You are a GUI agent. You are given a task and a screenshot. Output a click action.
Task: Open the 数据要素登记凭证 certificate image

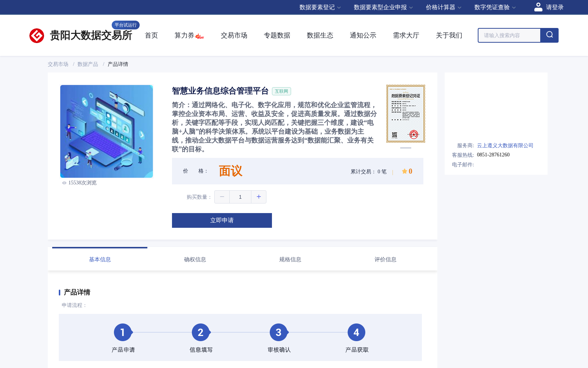[406, 114]
